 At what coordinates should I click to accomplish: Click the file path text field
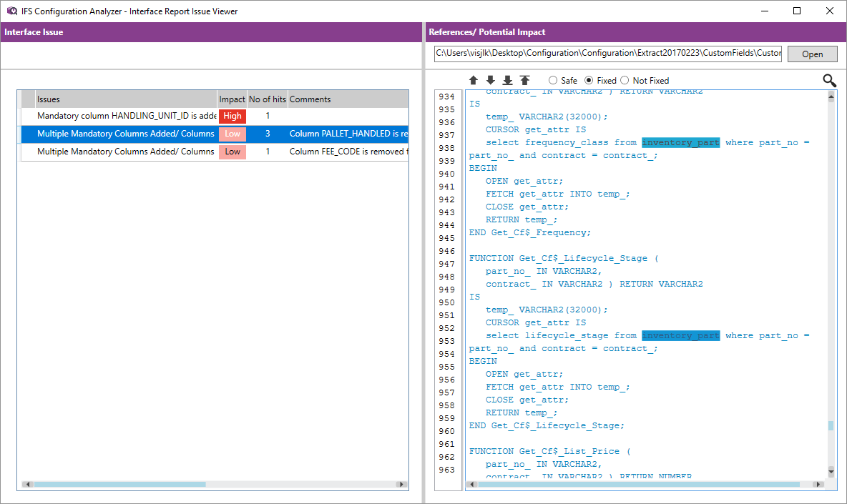607,54
